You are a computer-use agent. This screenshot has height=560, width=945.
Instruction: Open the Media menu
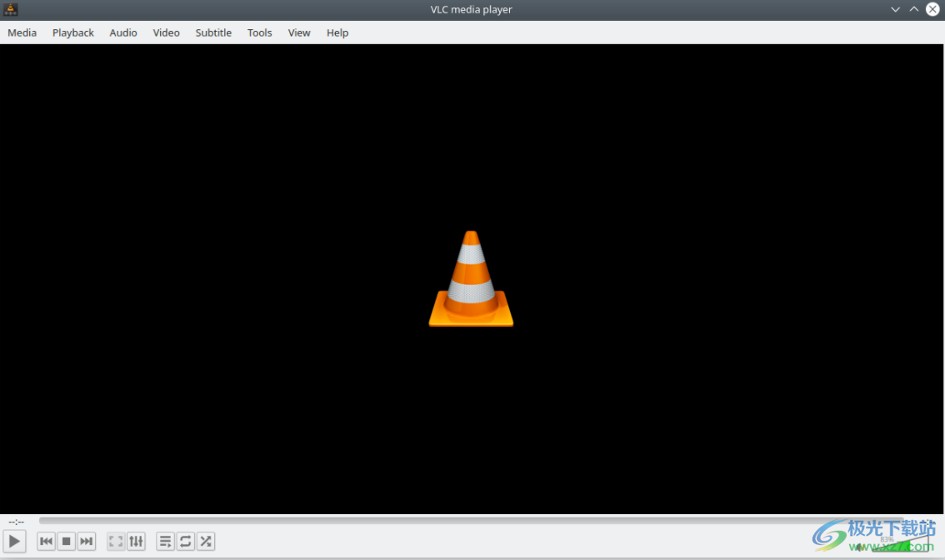pos(22,32)
